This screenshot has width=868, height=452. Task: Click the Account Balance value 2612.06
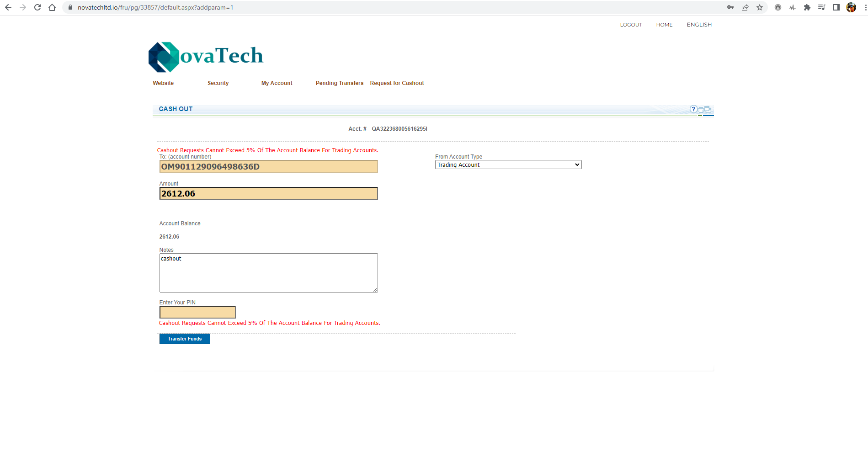pyautogui.click(x=169, y=237)
